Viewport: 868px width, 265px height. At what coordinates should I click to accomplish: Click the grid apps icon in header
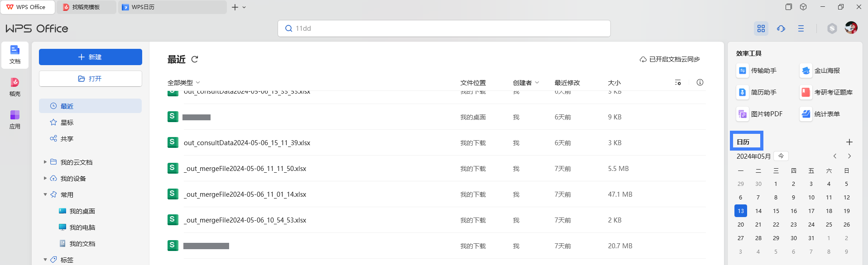tap(761, 28)
